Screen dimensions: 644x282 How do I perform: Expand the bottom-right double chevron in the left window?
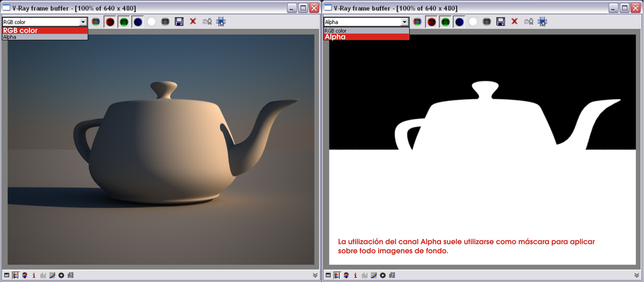[315, 275]
